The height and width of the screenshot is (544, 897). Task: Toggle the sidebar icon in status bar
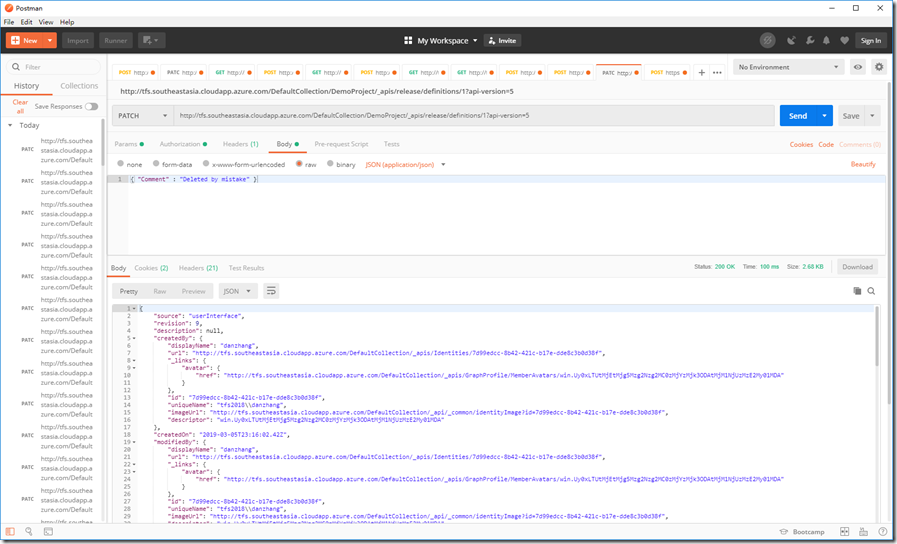[x=10, y=532]
